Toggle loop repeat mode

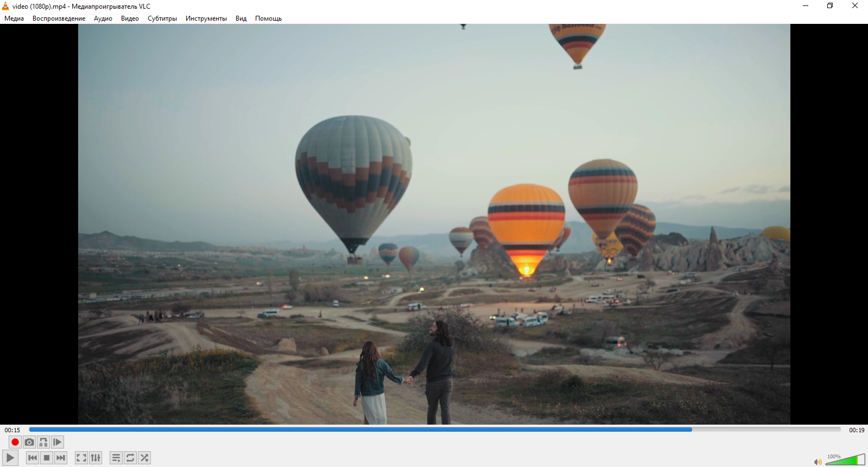(x=130, y=458)
